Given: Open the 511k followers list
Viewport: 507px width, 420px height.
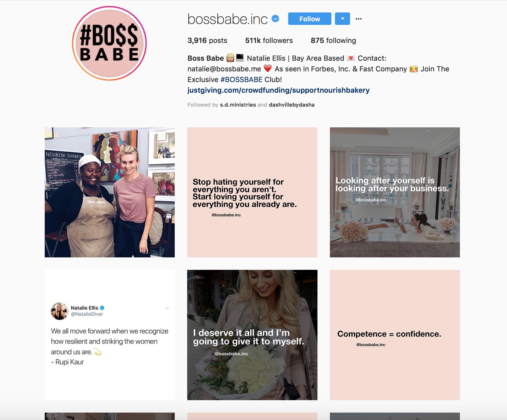Looking at the screenshot, I should 269,41.
